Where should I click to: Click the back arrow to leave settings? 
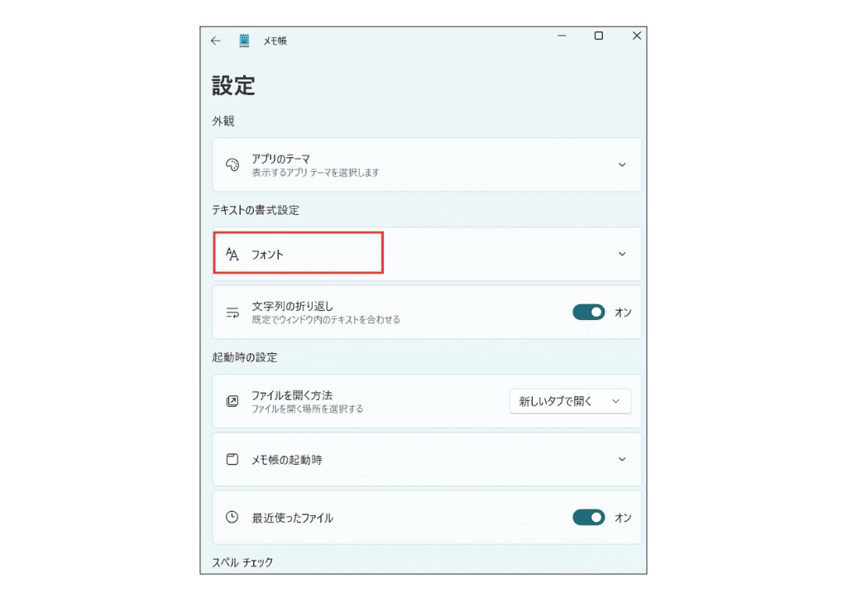215,40
